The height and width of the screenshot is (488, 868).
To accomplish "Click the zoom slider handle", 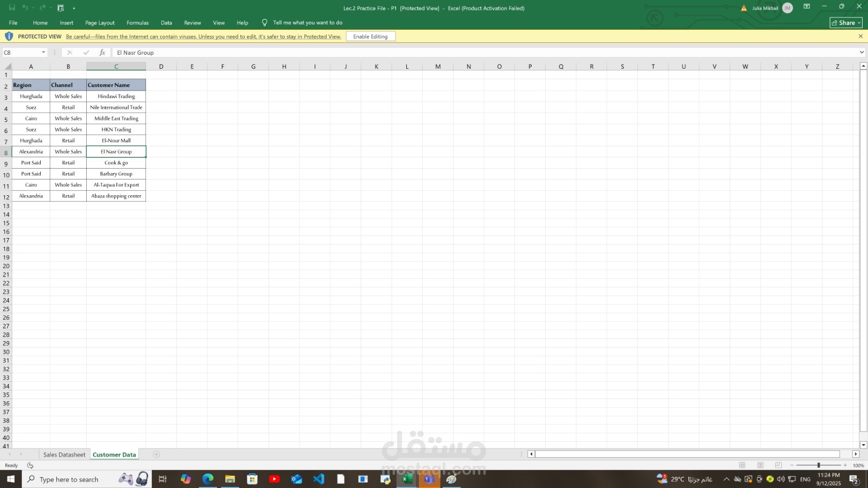I will [x=819, y=465].
